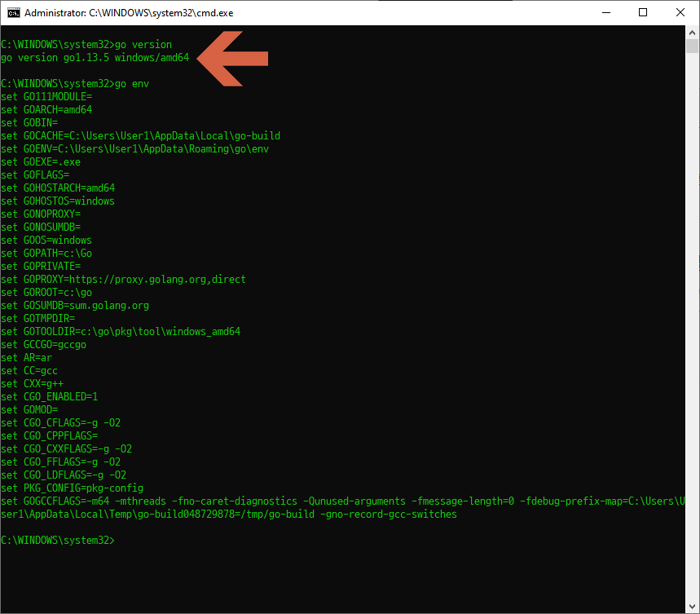This screenshot has width=700, height=614.
Task: Click the 'set PKG_CONFIG=pkg-config' line
Action: click(x=73, y=488)
